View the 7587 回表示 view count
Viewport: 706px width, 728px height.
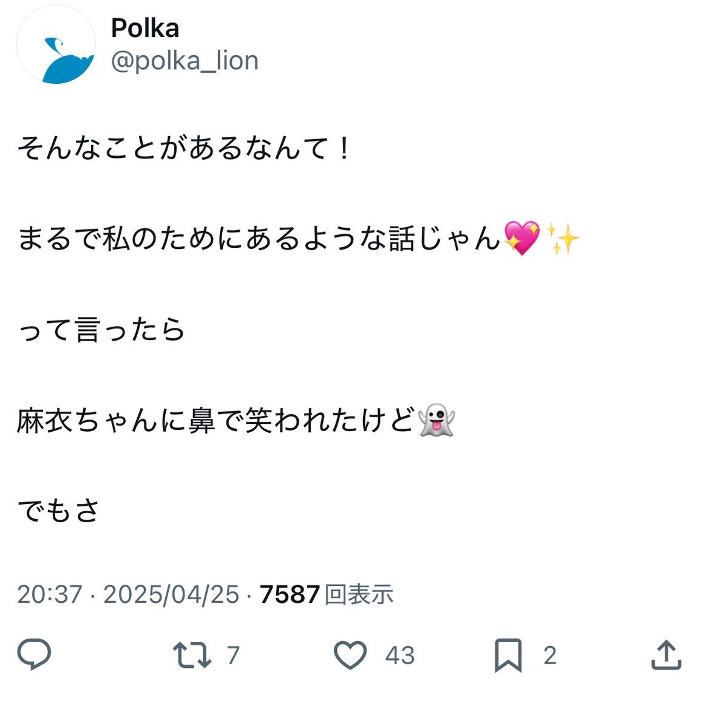[327, 594]
